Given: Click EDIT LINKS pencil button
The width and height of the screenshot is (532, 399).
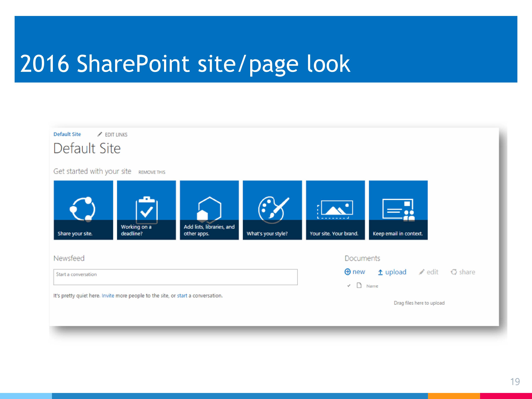Looking at the screenshot, I should (112, 134).
